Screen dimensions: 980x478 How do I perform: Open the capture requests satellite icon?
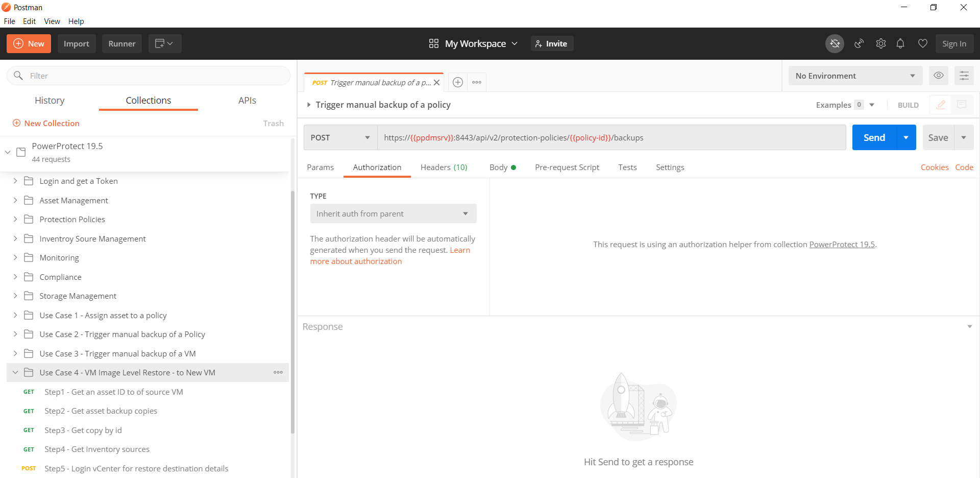coord(859,44)
